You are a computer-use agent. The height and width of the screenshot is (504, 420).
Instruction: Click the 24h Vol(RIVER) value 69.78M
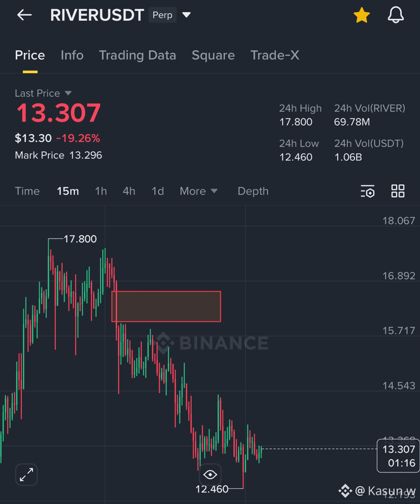(352, 122)
